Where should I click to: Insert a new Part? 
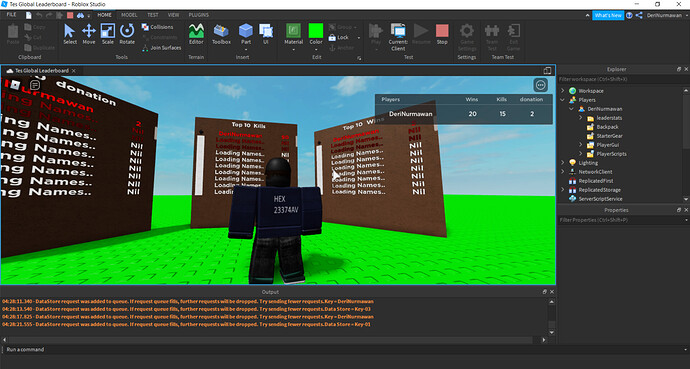click(x=246, y=34)
